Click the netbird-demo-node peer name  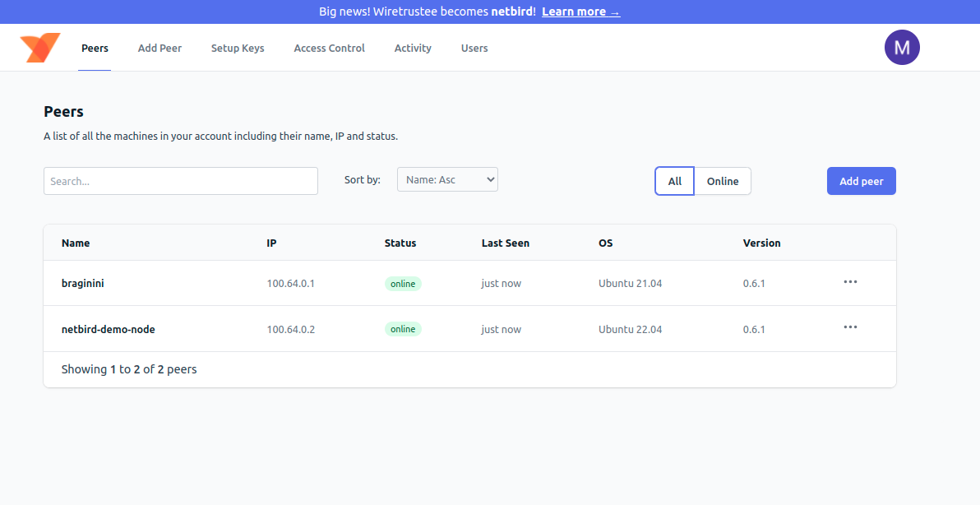coord(109,329)
